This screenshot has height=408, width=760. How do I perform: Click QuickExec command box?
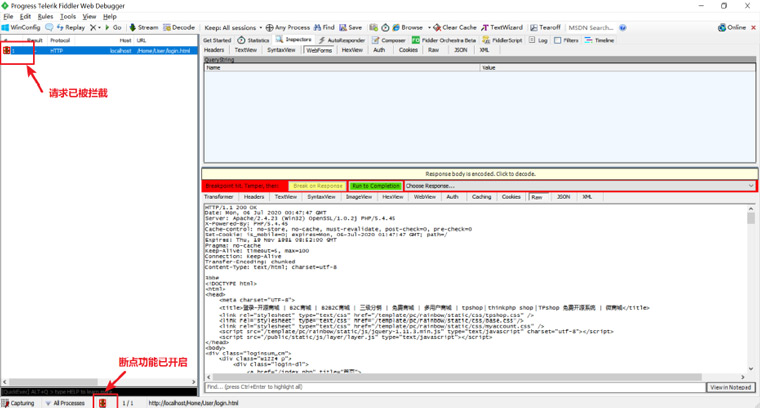coord(99,392)
